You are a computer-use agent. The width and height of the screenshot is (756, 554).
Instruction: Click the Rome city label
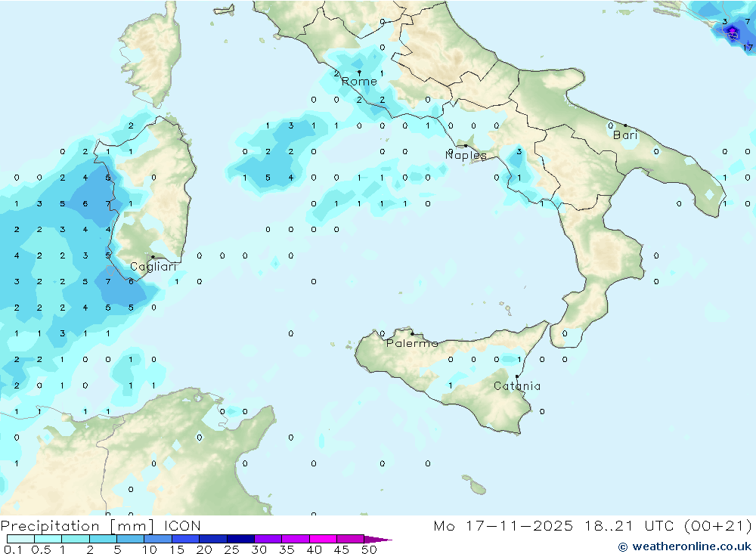(x=359, y=82)
